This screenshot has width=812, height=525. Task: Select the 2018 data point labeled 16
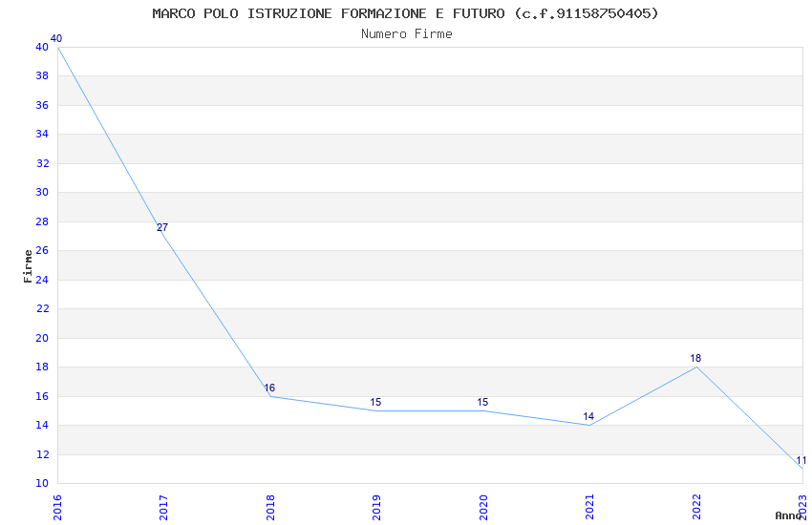(270, 396)
